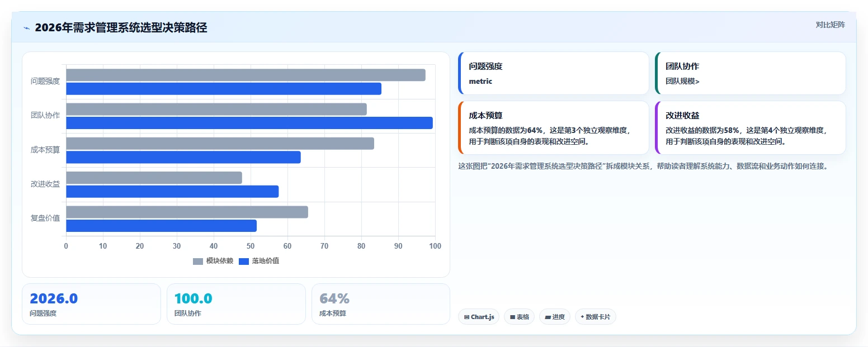
Task: Toggle the 落地价值 legend swatch
Action: coord(244,261)
